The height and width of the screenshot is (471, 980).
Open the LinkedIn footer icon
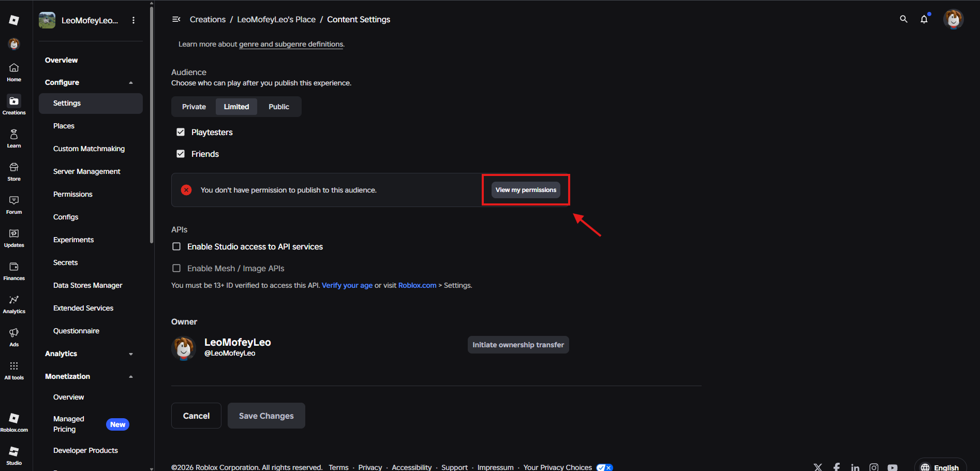click(x=855, y=467)
